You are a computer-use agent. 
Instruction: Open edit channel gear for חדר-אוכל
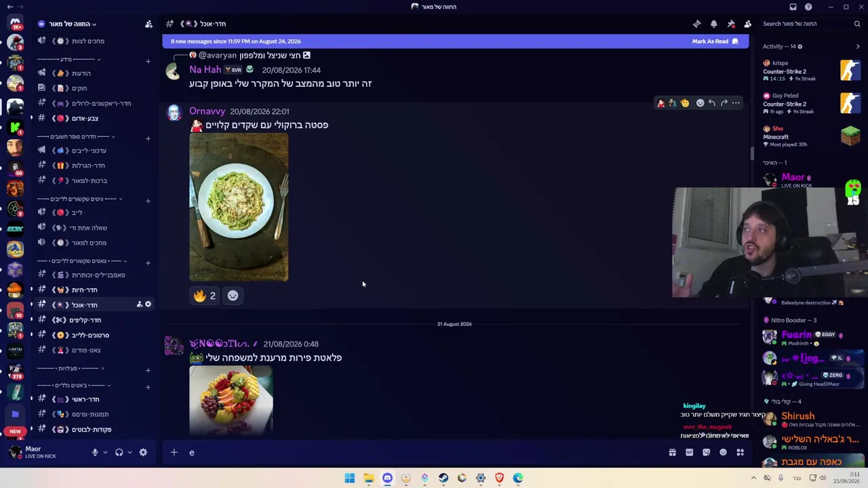[x=148, y=305]
